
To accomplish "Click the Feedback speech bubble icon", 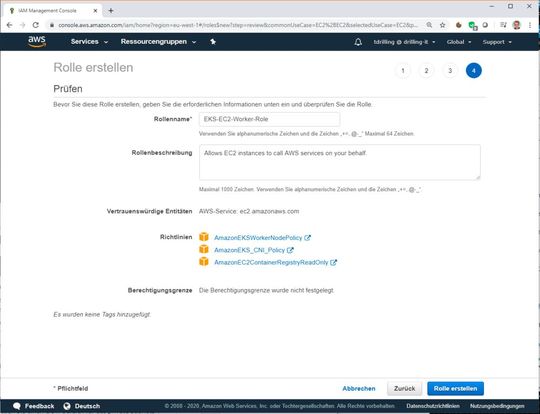I will (17, 406).
